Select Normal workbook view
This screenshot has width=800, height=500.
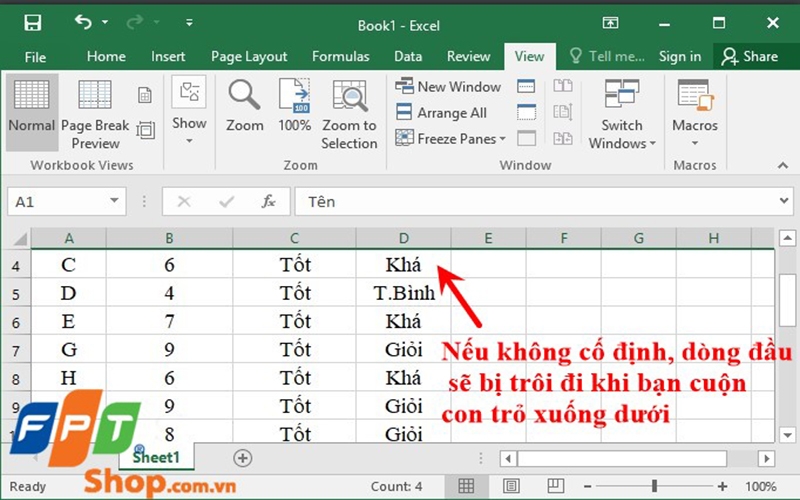[x=32, y=112]
